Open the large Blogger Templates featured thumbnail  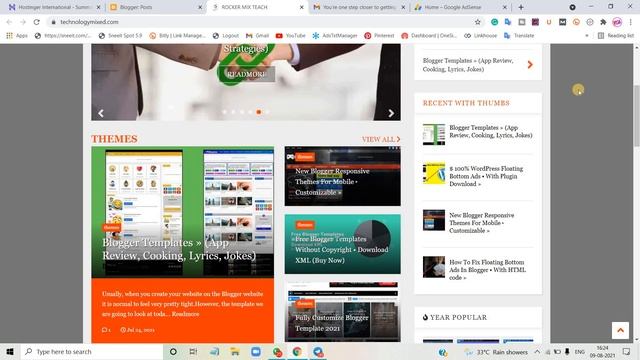point(182,212)
